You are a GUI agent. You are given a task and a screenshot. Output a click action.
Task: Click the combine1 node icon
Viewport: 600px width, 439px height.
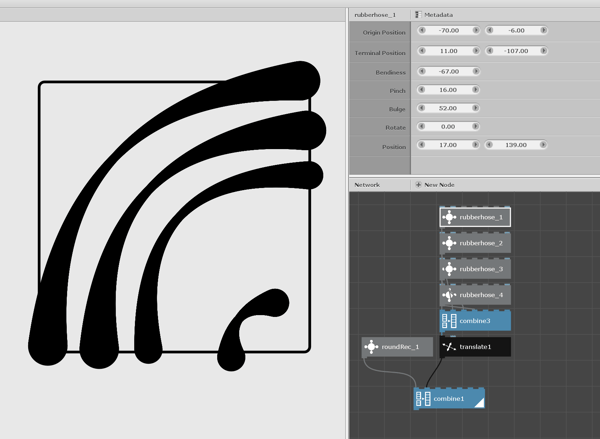(x=423, y=399)
